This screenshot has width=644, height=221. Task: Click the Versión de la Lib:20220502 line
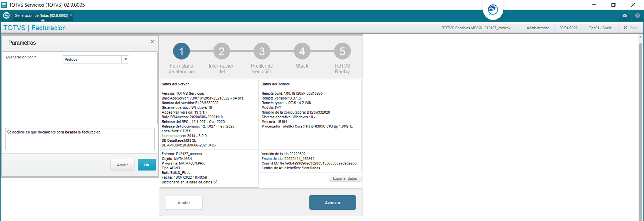[x=284, y=154]
